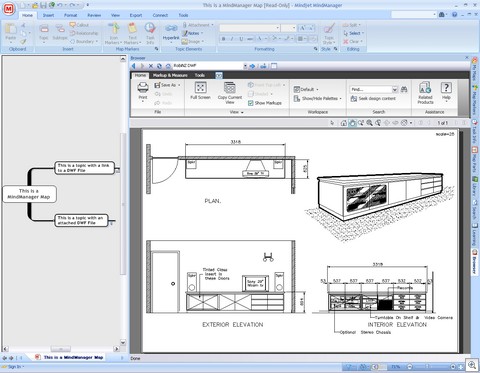Open the Format ribbon tab
This screenshot has width=480, height=373.
[x=70, y=15]
